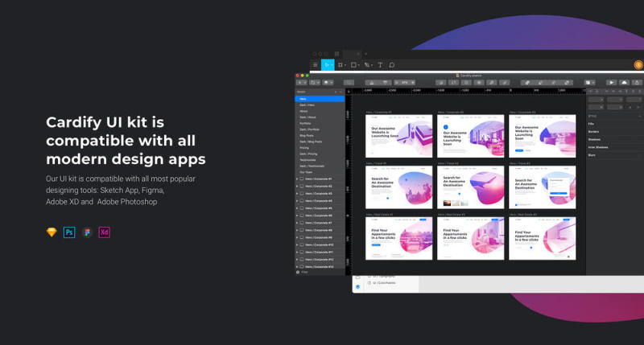Viewport: 644px width, 345px height.
Task: Expand the Hero / Corporate #10 layer
Action: click(x=297, y=245)
